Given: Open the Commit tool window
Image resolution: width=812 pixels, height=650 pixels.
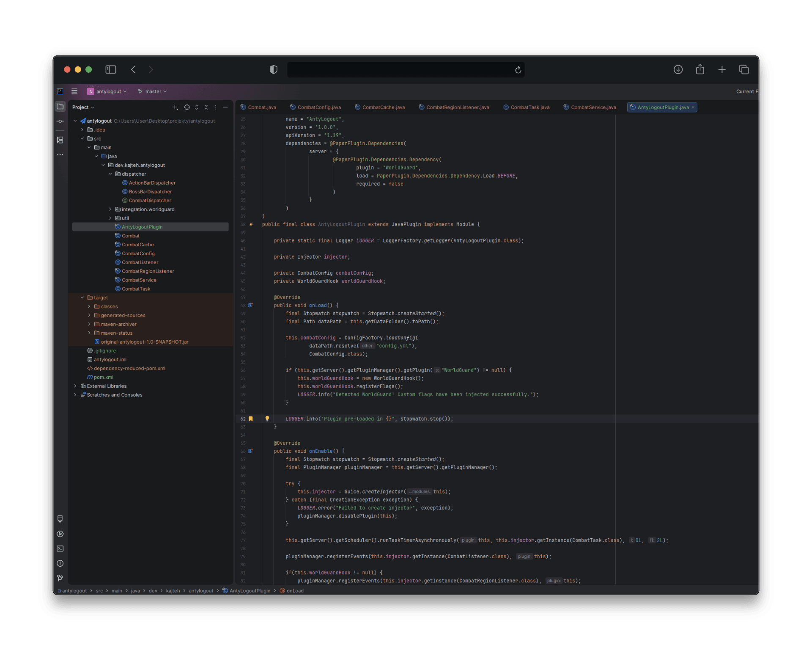Looking at the screenshot, I should [x=60, y=121].
